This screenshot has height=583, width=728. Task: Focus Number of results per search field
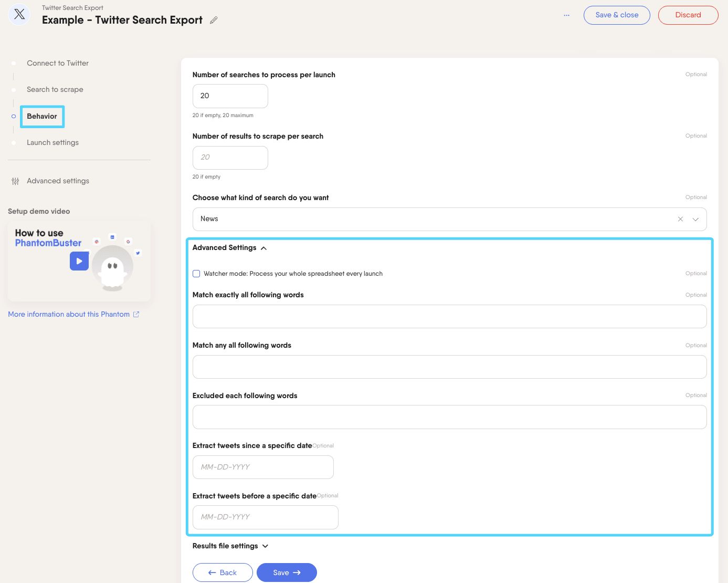click(230, 158)
